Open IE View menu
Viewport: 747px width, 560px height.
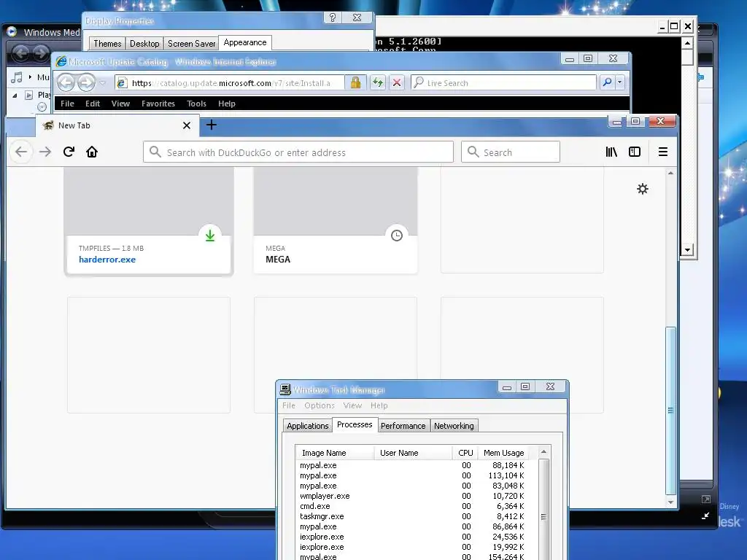(120, 104)
